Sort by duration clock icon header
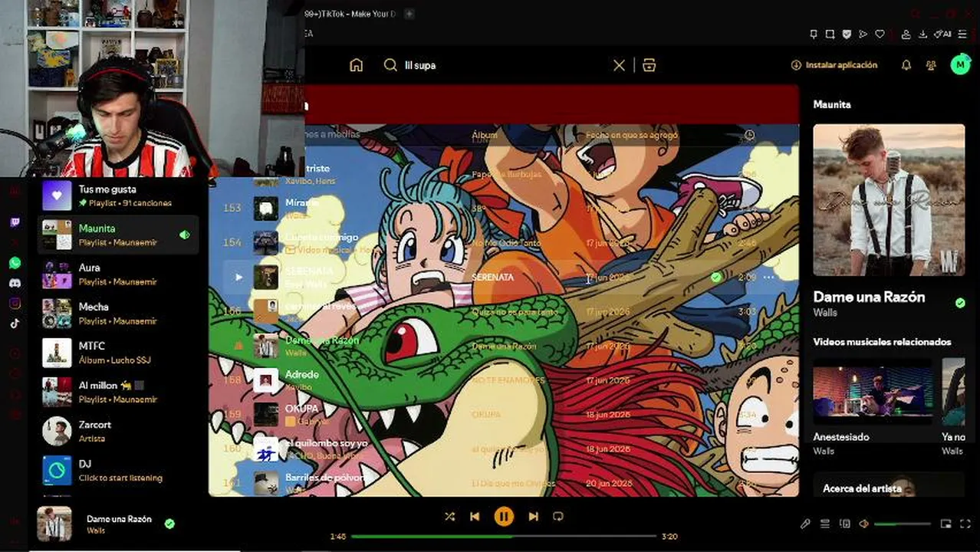Image resolution: width=980 pixels, height=552 pixels. click(749, 135)
